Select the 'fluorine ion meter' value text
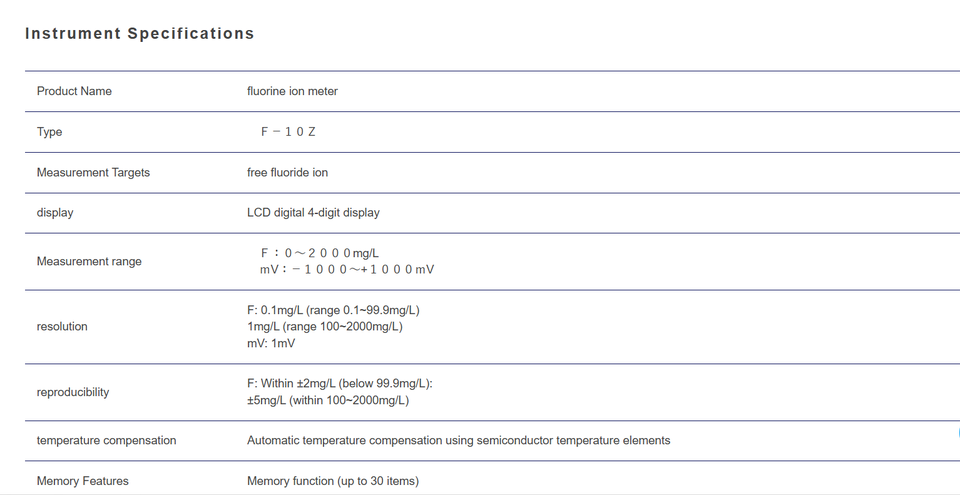The height and width of the screenshot is (495, 960). 292,91
